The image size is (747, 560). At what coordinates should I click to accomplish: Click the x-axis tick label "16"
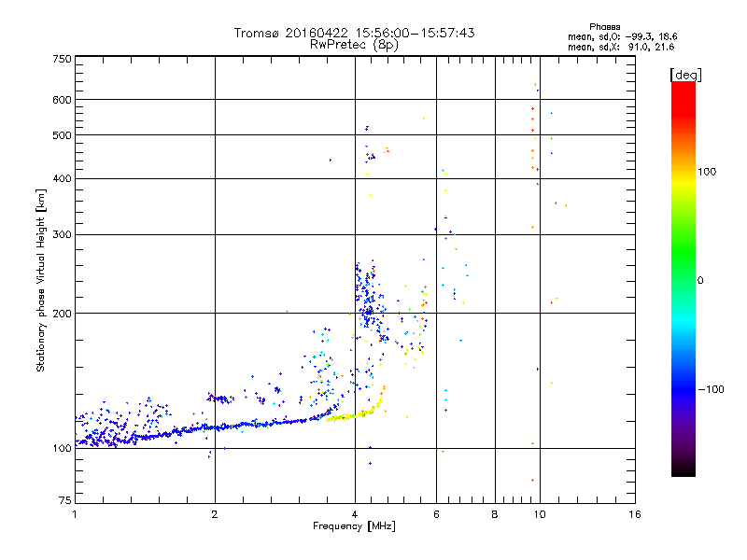coord(635,514)
